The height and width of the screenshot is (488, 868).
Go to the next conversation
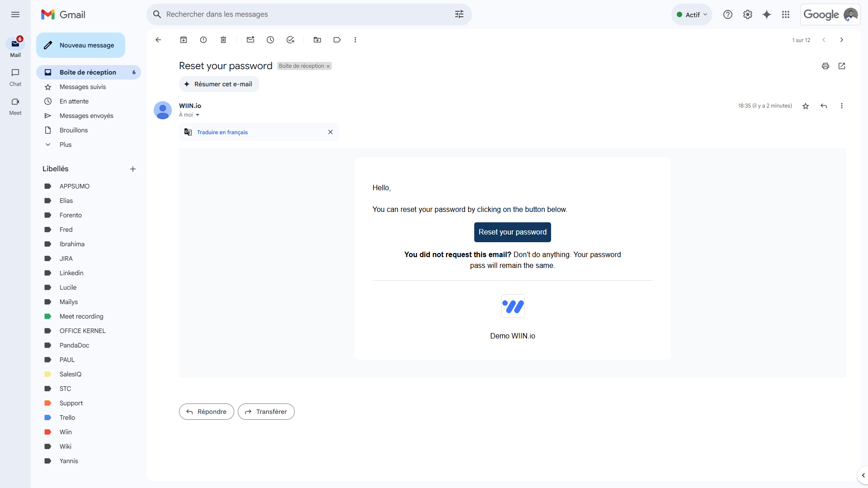coord(842,40)
